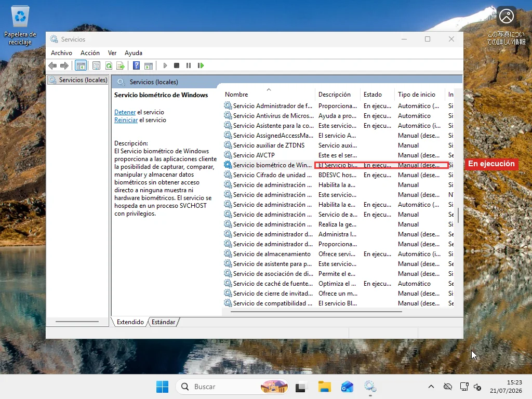The height and width of the screenshot is (399, 532).
Task: Click the Pause Service icon
Action: point(189,65)
